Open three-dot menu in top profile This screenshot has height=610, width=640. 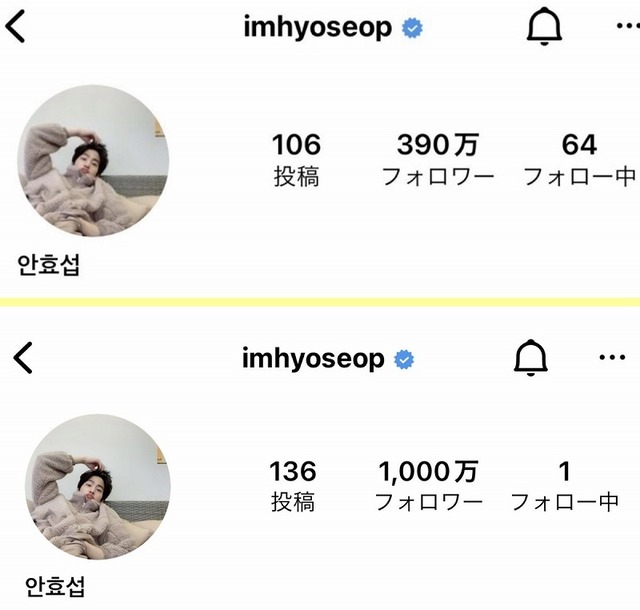pos(627,26)
